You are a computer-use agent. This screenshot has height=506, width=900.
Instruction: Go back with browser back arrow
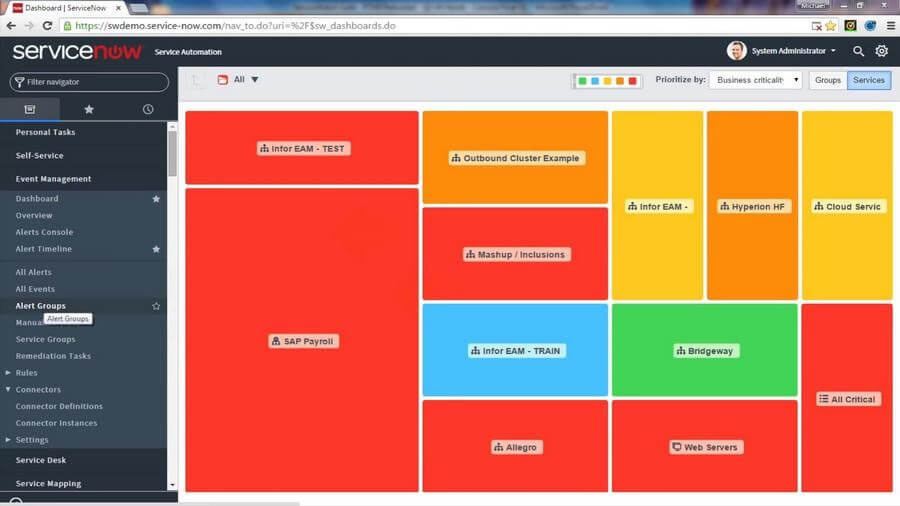click(11, 26)
